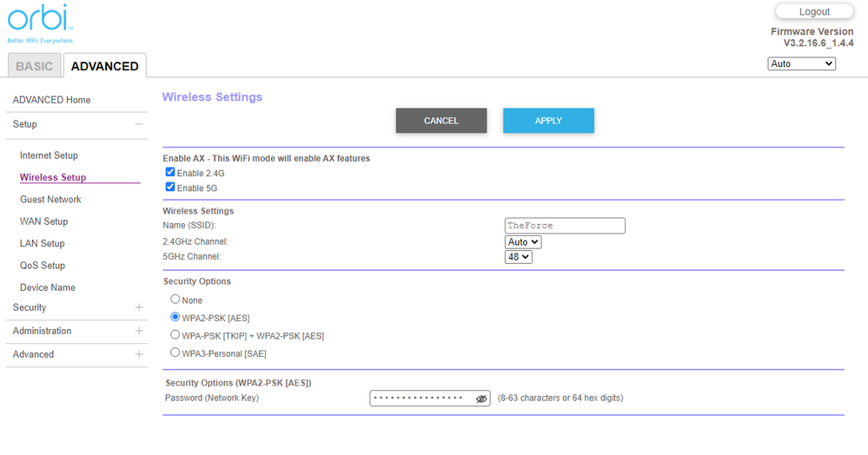
Task: Switch to the BASIC tab
Action: coord(34,66)
